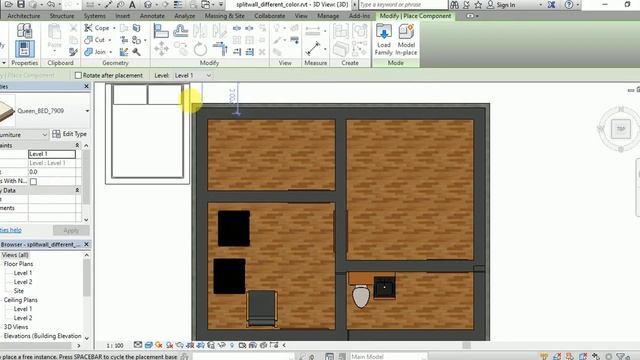Select the Trim/Extend to corner tool
Viewport: 640px width, 360px height.
click(220, 49)
